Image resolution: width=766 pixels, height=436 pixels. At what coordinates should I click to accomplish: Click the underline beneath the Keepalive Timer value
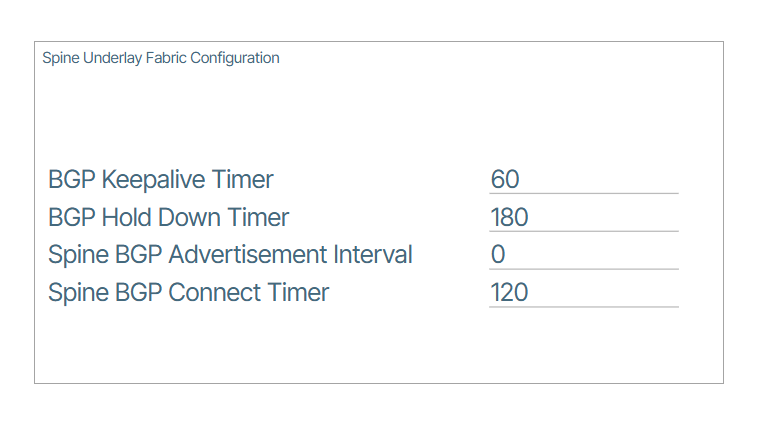(x=583, y=193)
